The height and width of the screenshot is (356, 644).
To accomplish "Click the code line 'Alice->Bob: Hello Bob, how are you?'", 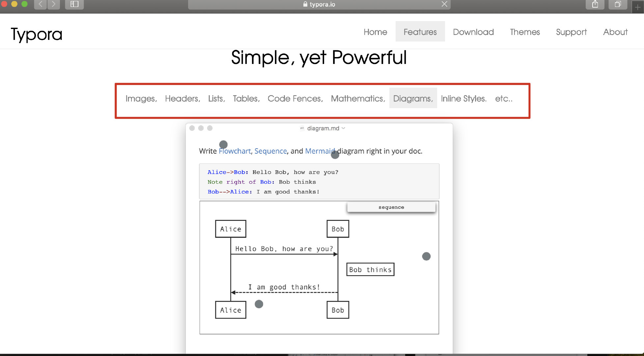I will 273,172.
